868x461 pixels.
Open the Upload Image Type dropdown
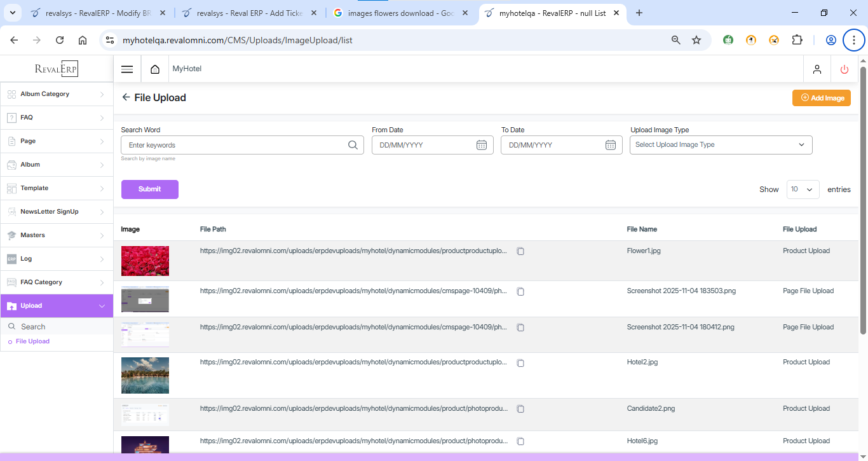click(721, 145)
